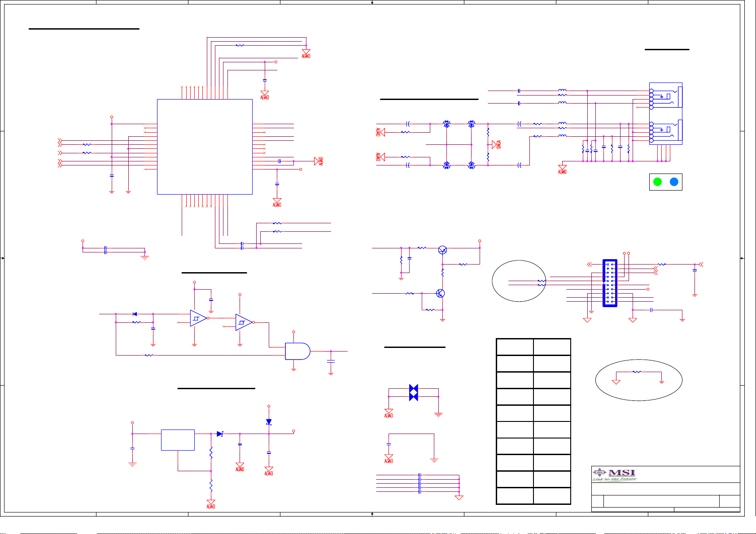This screenshot has width=756, height=534.
Task: Select the lower audio jack connector
Action: click(x=666, y=132)
